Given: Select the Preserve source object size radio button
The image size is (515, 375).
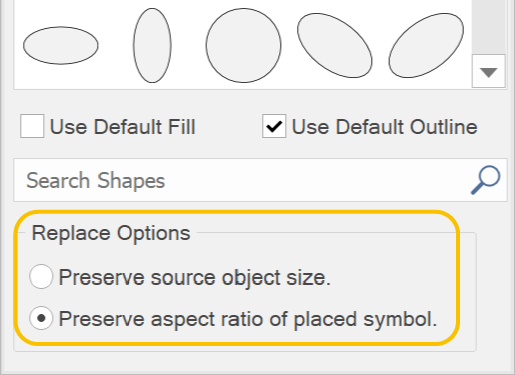Looking at the screenshot, I should [41, 277].
